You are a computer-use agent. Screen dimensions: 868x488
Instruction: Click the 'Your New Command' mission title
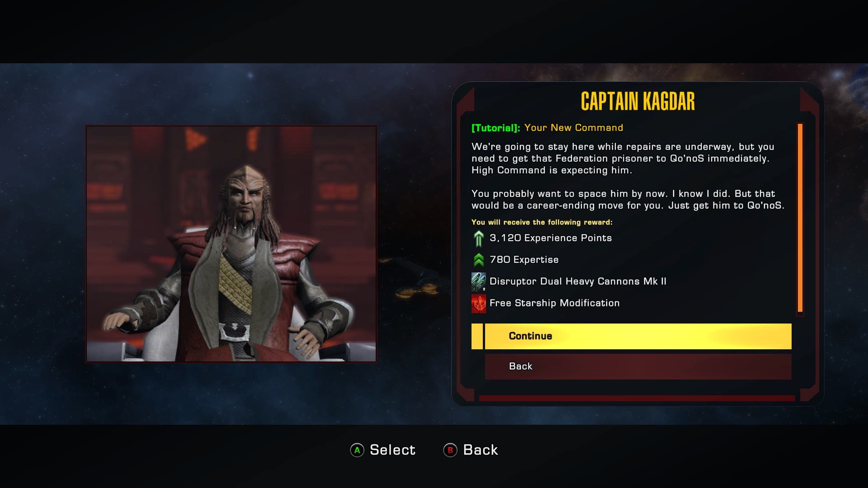click(x=574, y=128)
